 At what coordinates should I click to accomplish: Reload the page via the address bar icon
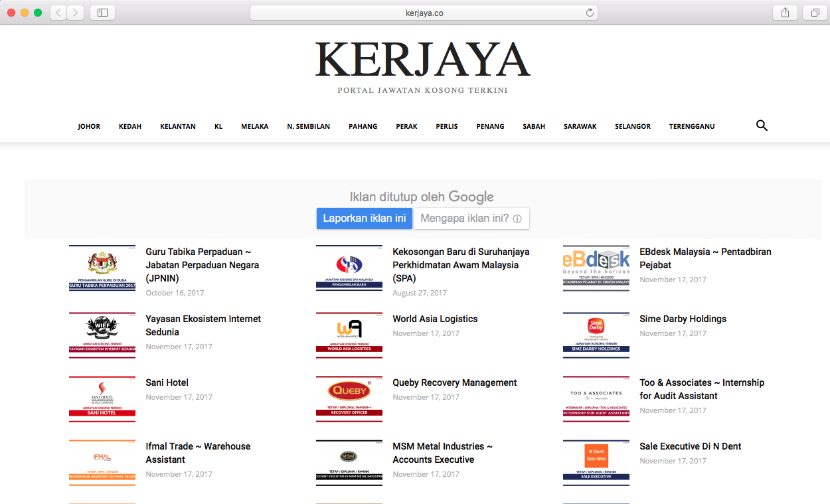[590, 12]
